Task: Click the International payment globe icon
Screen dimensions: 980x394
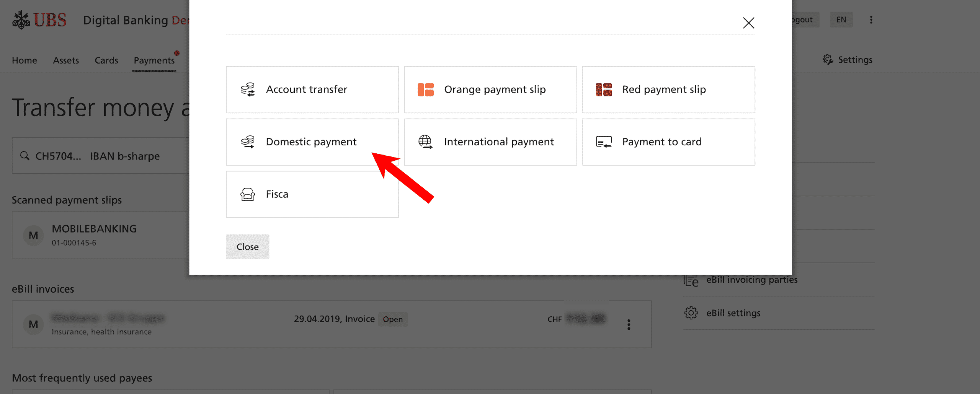Action: click(425, 142)
